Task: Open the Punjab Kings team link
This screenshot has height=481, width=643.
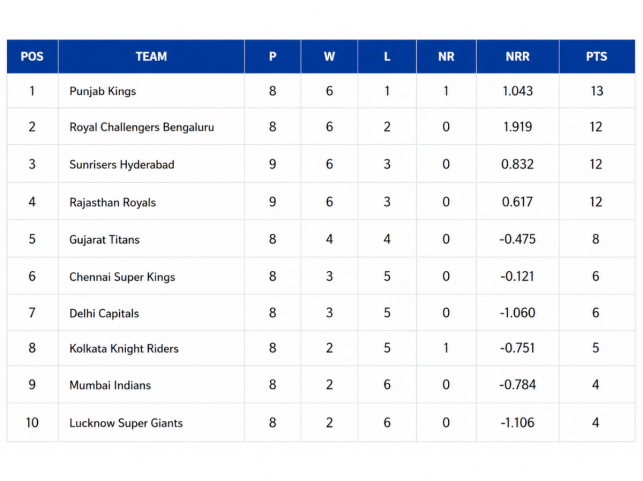Action: click(x=103, y=91)
